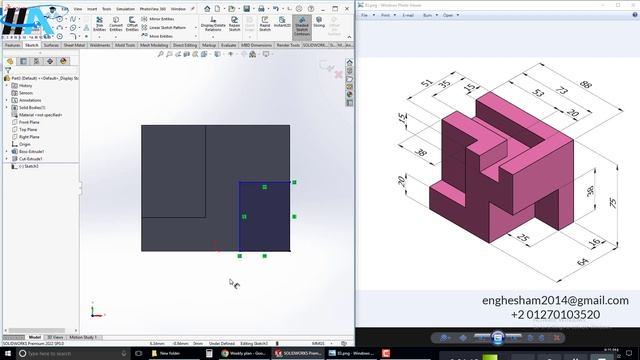Viewport: 640px width, 360px height.
Task: Switch to the Weldments tab
Action: (x=100, y=45)
